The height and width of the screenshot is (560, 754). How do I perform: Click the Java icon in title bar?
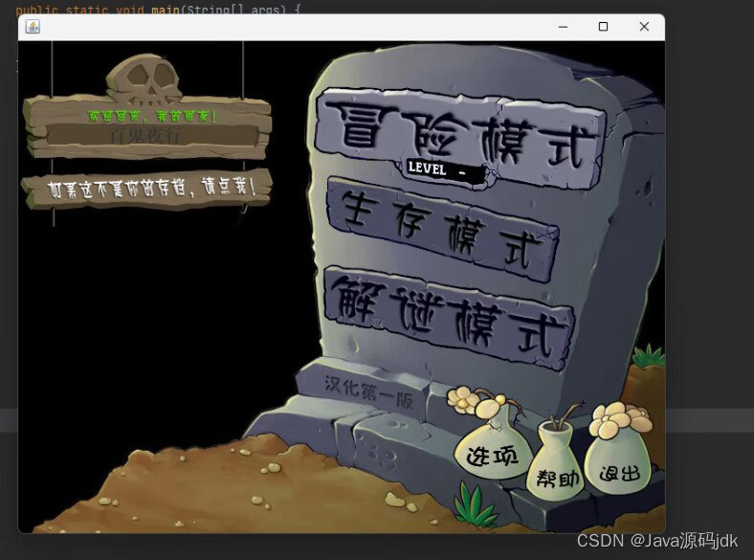pyautogui.click(x=33, y=27)
